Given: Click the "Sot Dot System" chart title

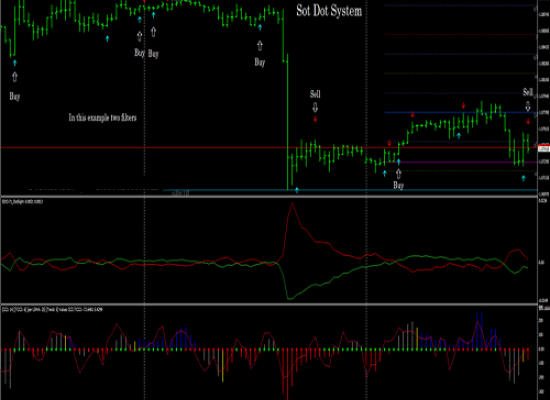Looking at the screenshot, I should 329,11.
